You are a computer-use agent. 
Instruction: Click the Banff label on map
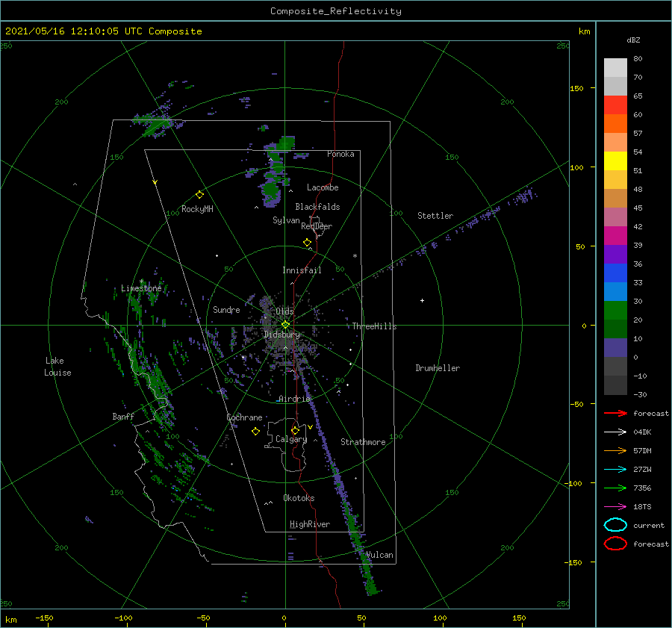coord(123,417)
